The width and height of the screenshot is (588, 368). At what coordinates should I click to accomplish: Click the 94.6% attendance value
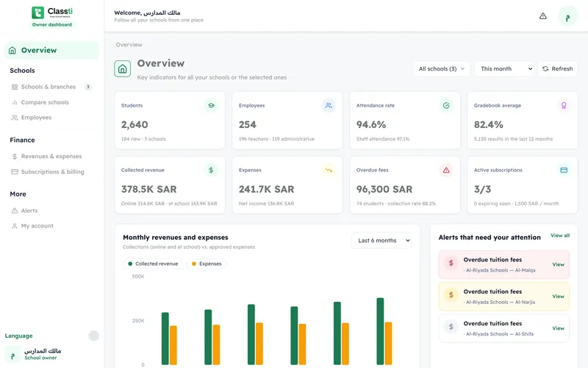(371, 124)
